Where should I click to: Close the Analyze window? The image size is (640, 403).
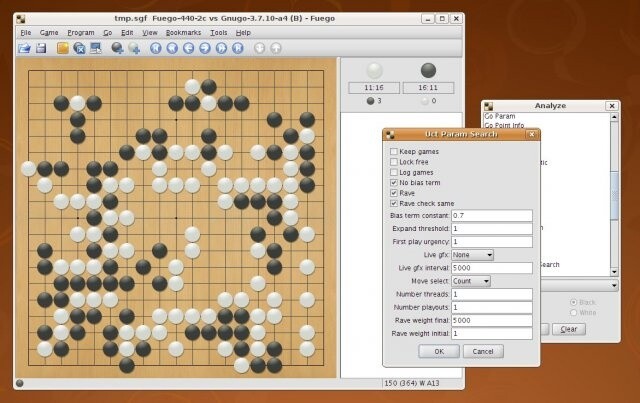(x=612, y=106)
